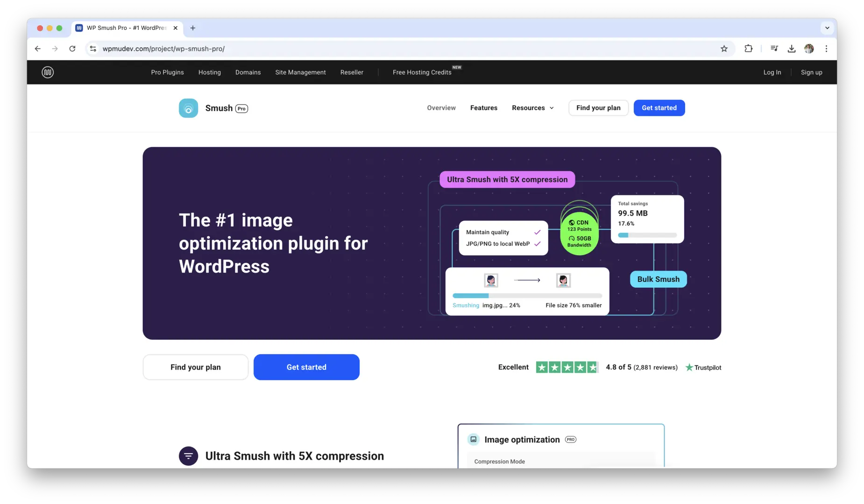Click the Smushing progress bar
The image size is (864, 504).
pos(527,295)
